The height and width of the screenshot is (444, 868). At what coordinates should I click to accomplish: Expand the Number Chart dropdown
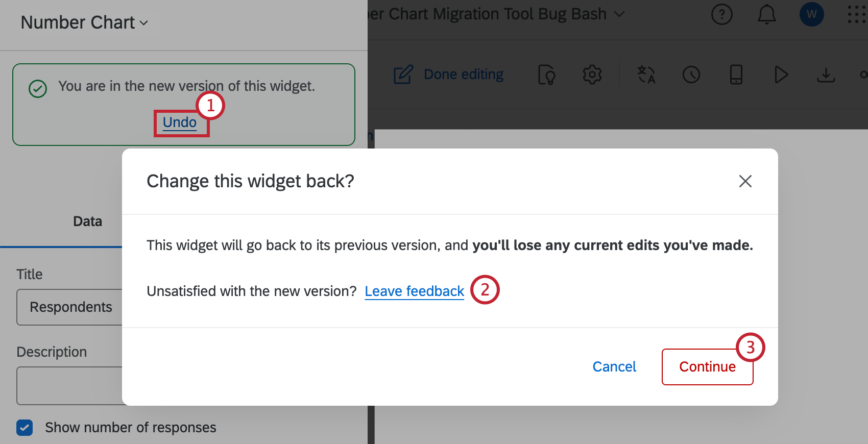[85, 22]
